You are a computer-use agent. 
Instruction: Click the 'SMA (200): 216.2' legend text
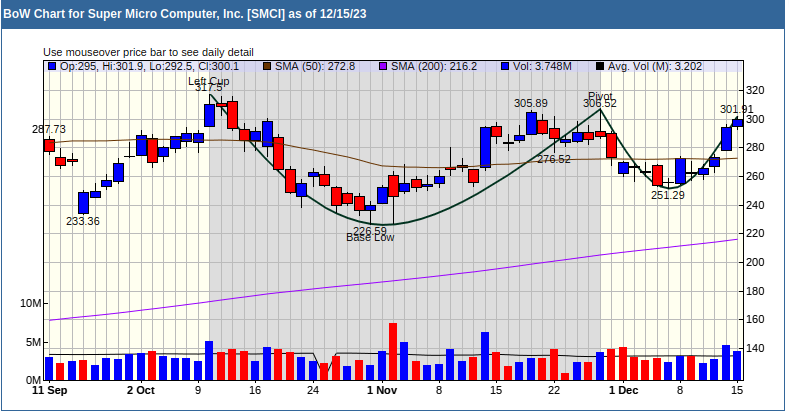click(x=434, y=66)
